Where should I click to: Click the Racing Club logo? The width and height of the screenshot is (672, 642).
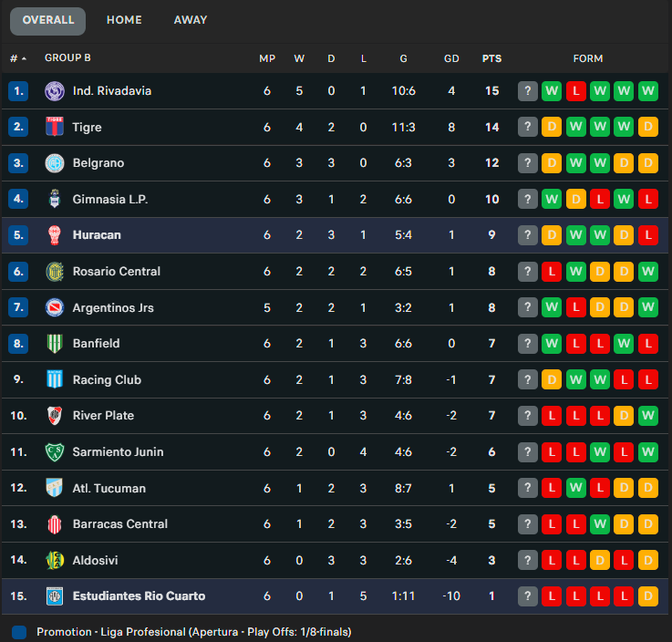55,379
